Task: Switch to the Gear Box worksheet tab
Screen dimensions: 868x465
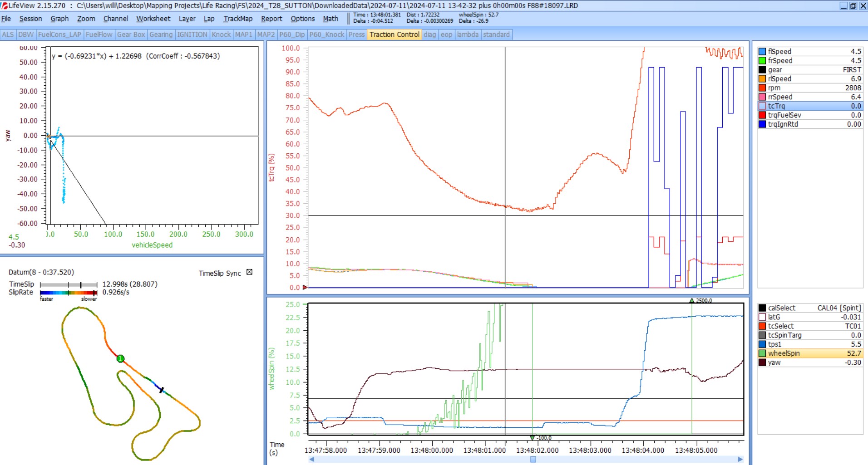Action: coord(131,34)
